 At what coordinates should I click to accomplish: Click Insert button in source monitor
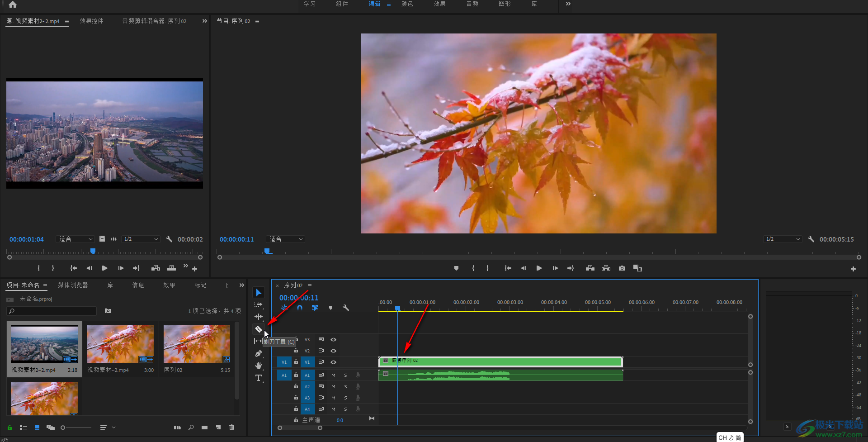(156, 268)
